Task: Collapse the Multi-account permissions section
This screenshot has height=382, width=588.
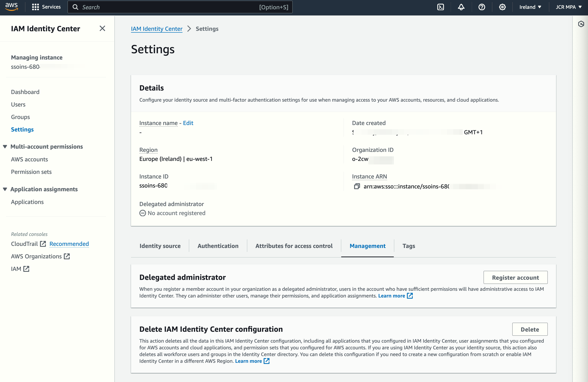Action: 5,147
